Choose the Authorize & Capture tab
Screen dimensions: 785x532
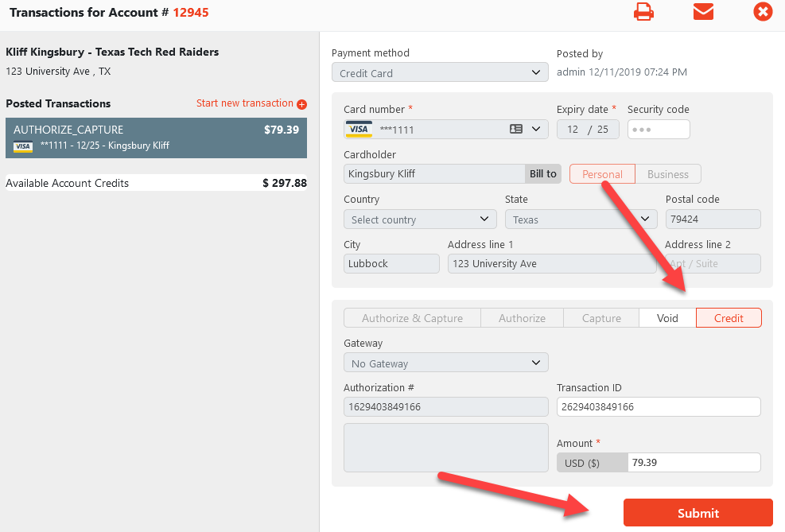[412, 318]
